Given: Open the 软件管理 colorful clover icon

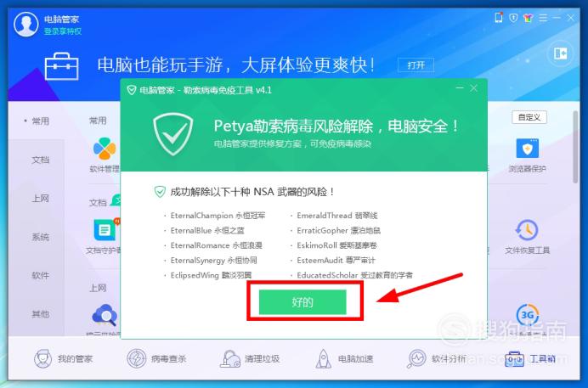Looking at the screenshot, I should pos(105,149).
